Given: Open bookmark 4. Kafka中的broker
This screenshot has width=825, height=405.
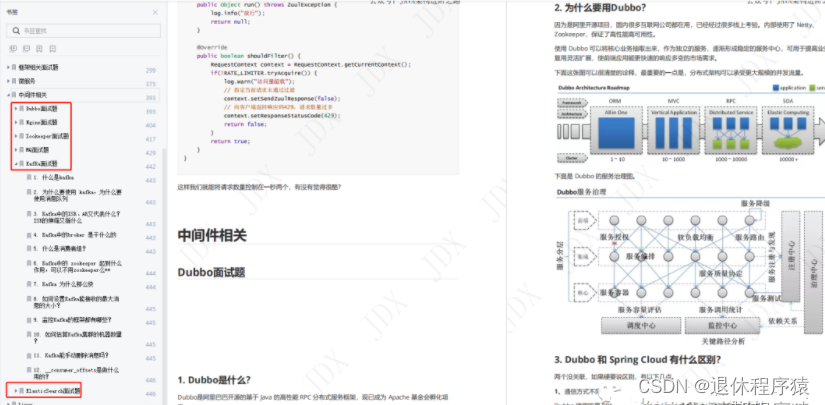Looking at the screenshot, I should (75, 235).
